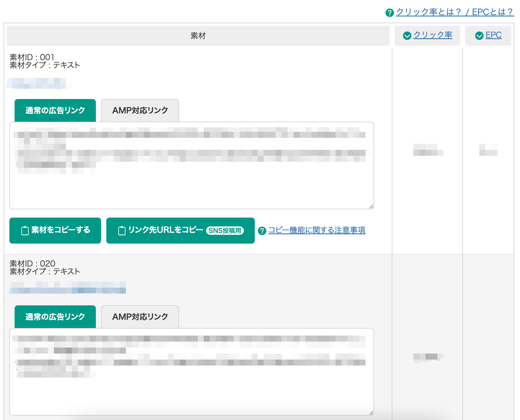Viewport: 520px width, 420px height.
Task: Click the リンク先URLをコピー button
Action: coord(181,231)
